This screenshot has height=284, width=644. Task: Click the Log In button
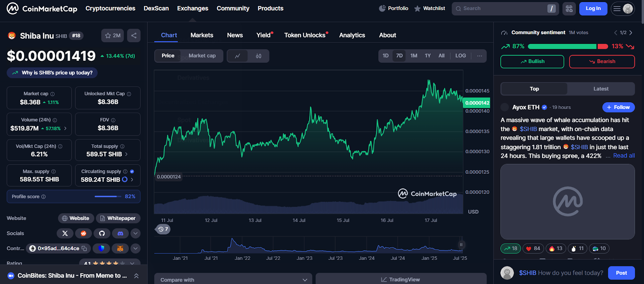point(593,8)
